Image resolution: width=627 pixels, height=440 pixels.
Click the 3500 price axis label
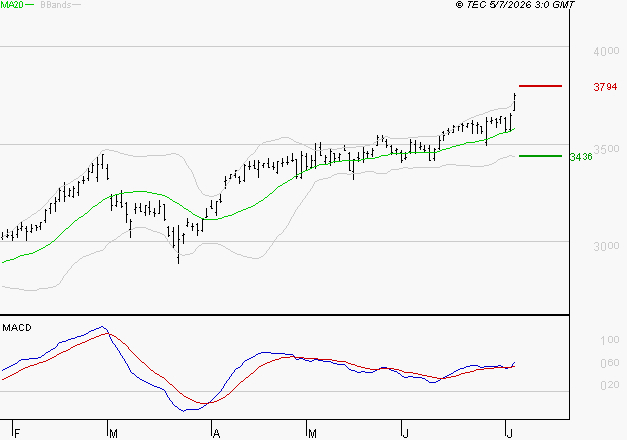pos(606,149)
